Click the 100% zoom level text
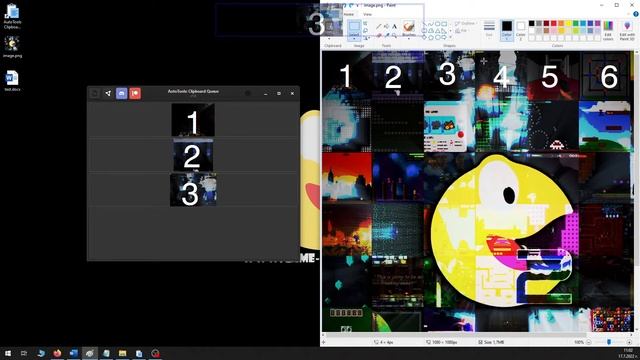Screen dimensions: 640x360 579,342
